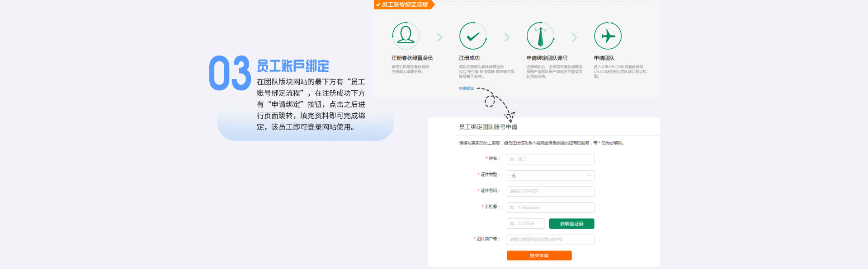Click the airplane team application icon
The height and width of the screenshot is (269, 868).
click(608, 36)
